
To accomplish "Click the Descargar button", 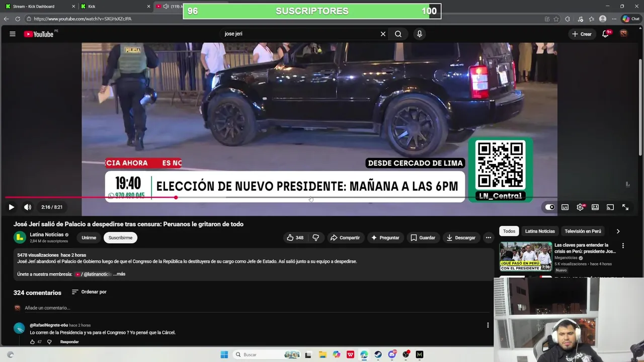I will pyautogui.click(x=461, y=238).
